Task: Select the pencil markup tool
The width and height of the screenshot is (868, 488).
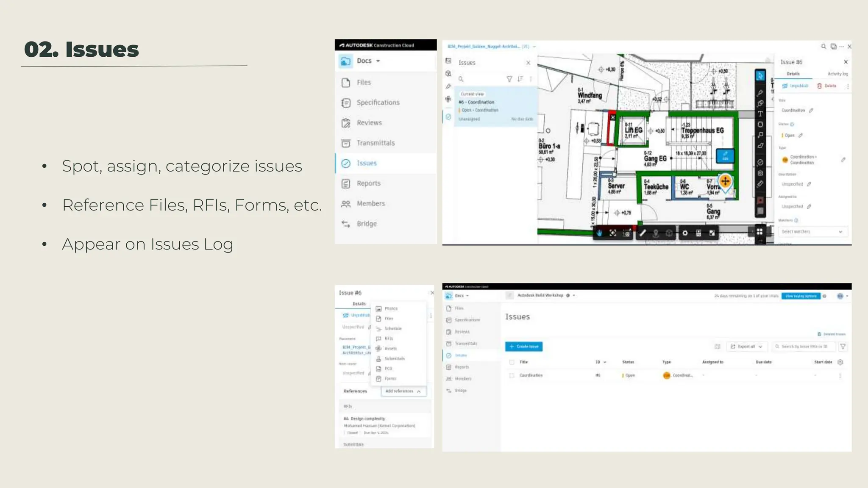Action: pos(760,93)
